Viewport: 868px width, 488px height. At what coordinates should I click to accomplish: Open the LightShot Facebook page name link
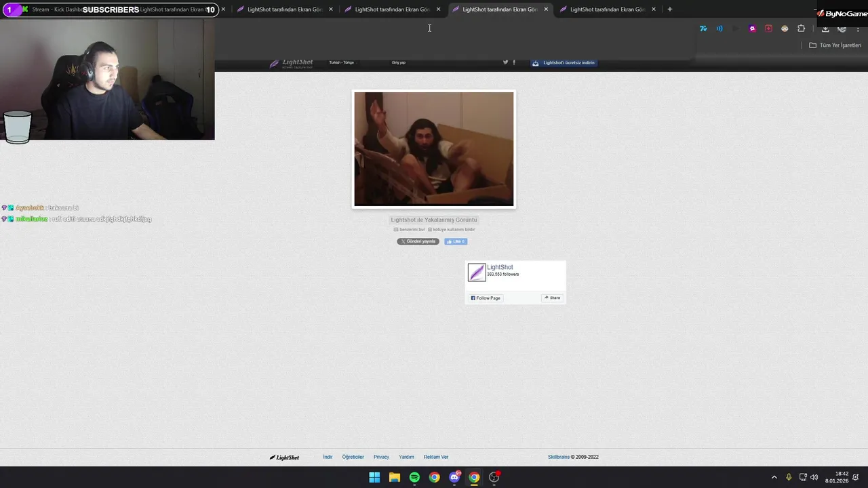tap(500, 267)
